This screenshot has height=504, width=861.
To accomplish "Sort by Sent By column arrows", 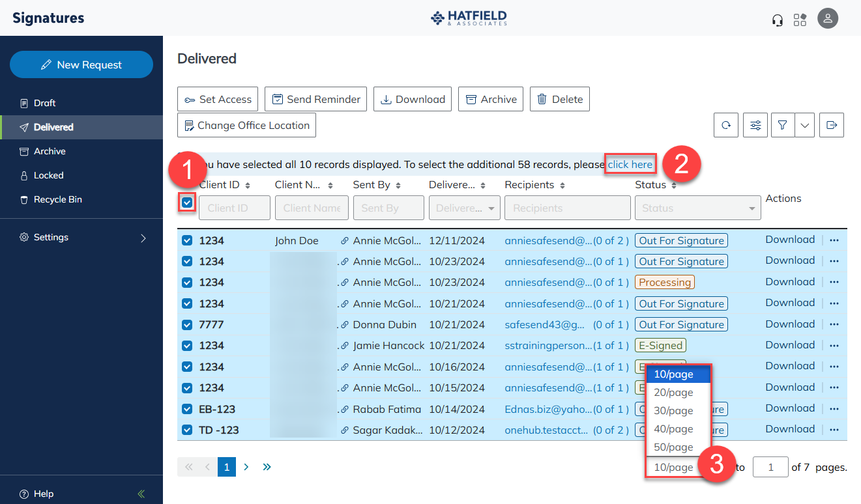I will pos(397,186).
